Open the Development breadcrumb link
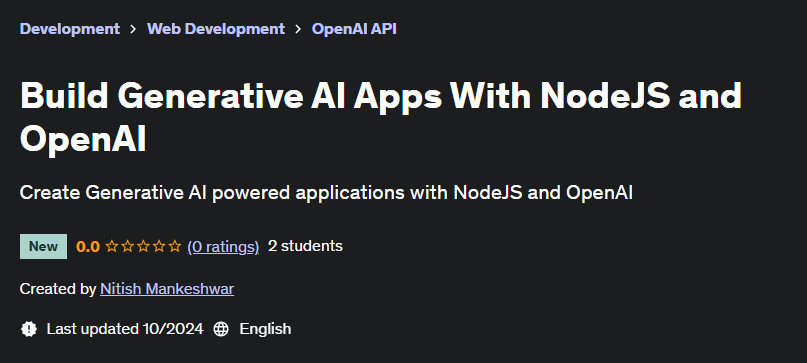 pyautogui.click(x=69, y=29)
